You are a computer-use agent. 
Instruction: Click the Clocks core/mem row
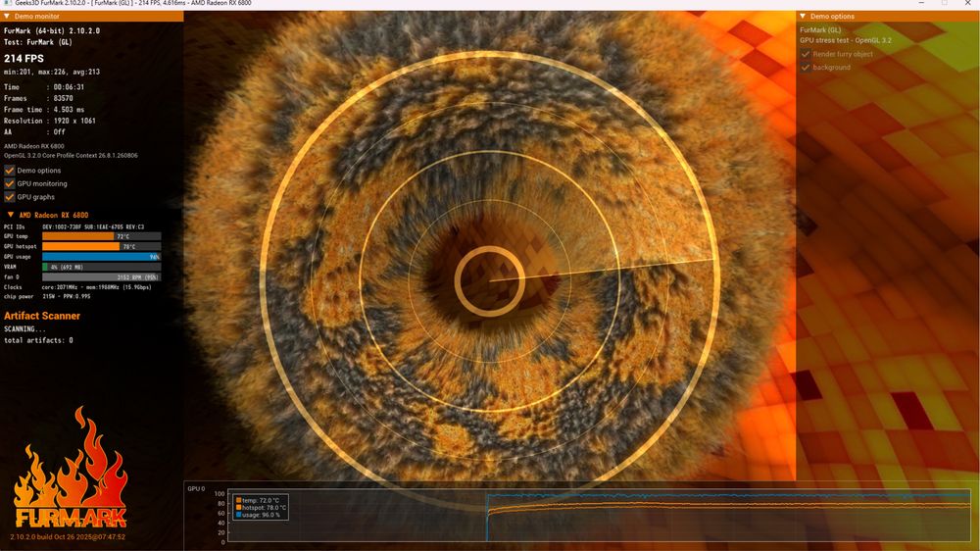tap(77, 287)
